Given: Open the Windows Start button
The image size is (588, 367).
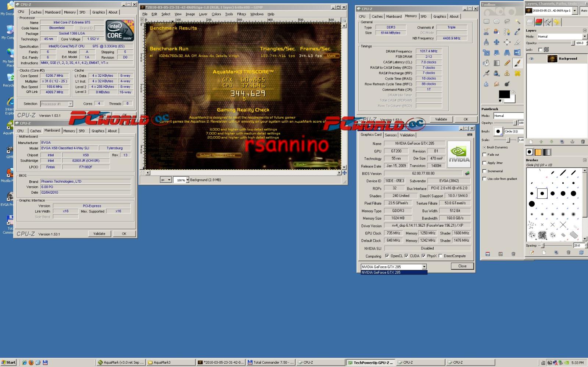Looking at the screenshot, I should pos(8,362).
